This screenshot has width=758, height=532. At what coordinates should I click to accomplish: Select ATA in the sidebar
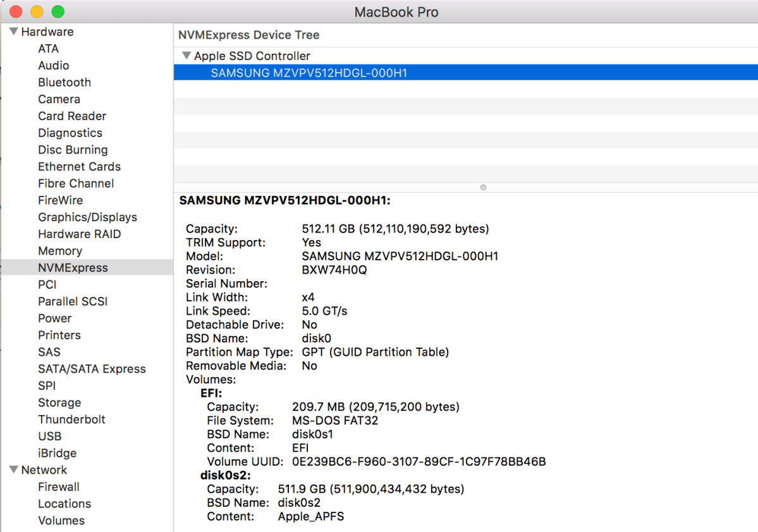click(x=48, y=49)
